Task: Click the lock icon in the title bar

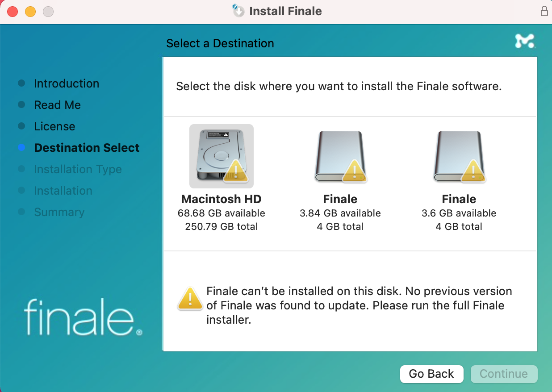Action: point(544,11)
